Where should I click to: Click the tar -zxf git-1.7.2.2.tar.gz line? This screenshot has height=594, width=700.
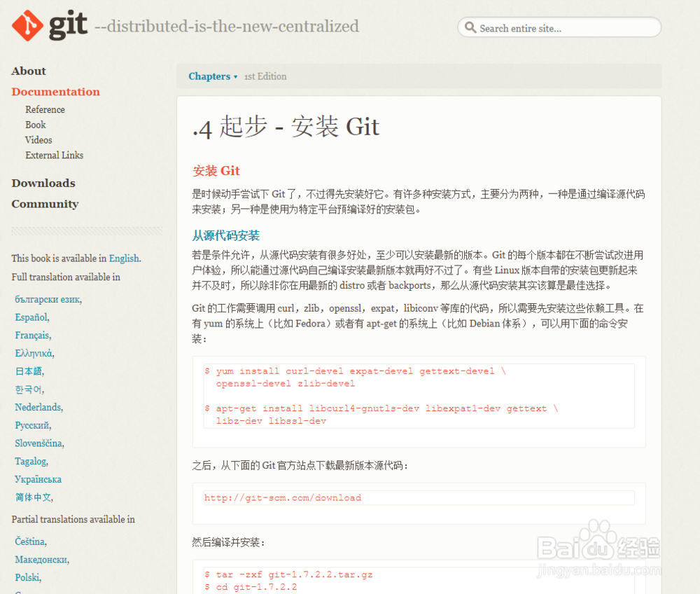click(288, 575)
